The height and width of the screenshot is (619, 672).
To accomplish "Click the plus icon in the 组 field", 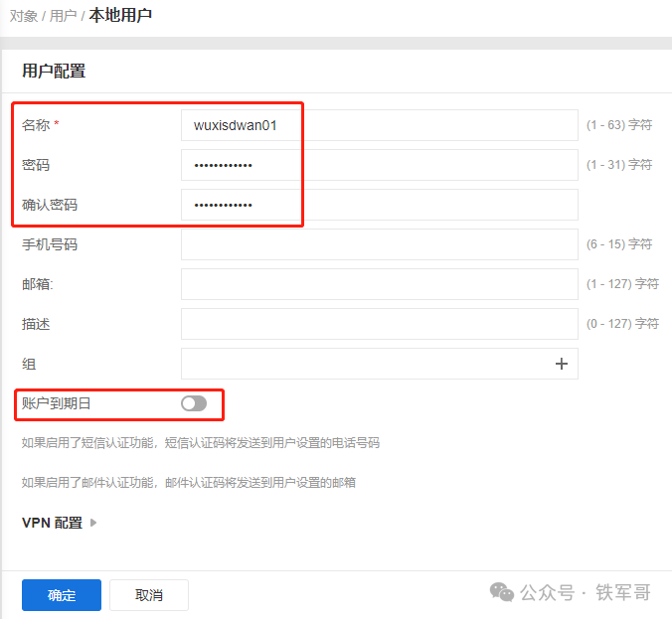I will 561,364.
